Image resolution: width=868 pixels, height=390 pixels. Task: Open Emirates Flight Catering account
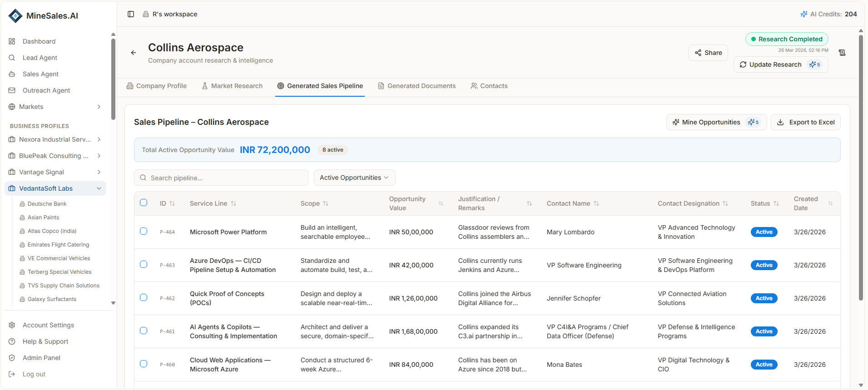click(59, 245)
